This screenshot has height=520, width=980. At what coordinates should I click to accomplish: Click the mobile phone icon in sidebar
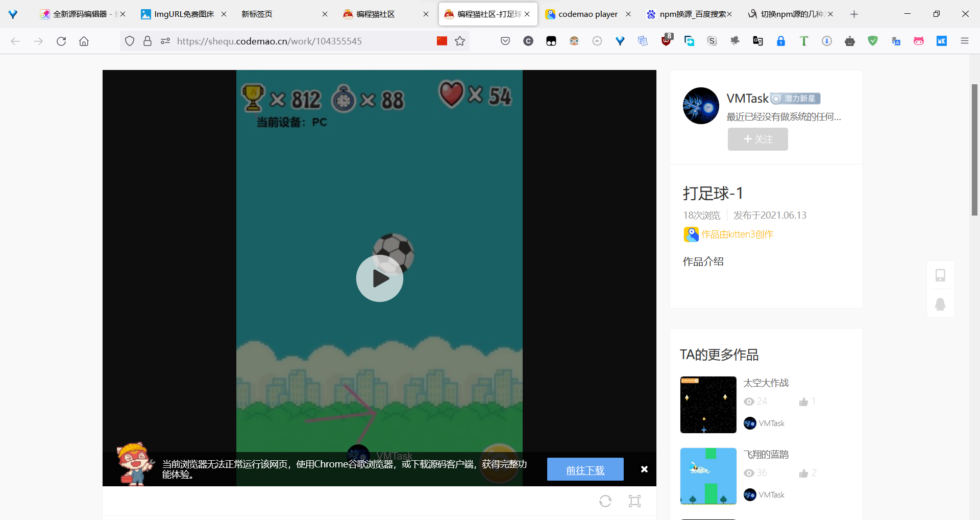click(x=940, y=275)
